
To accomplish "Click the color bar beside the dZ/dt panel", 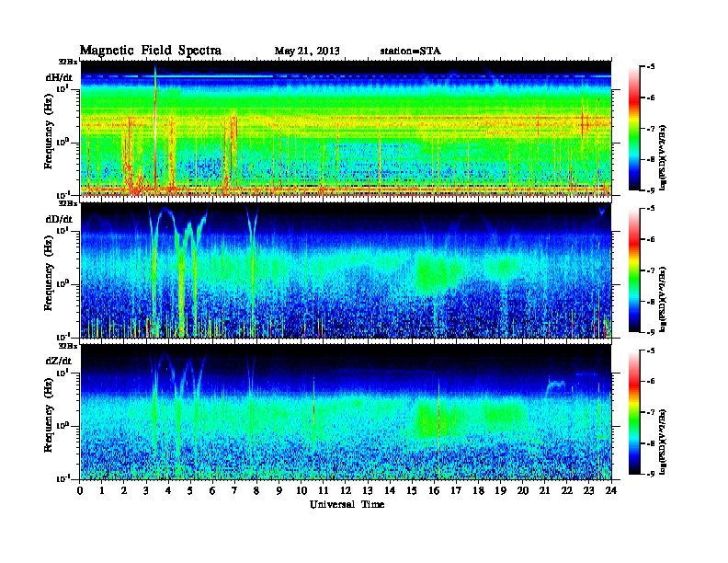I will 634,412.
